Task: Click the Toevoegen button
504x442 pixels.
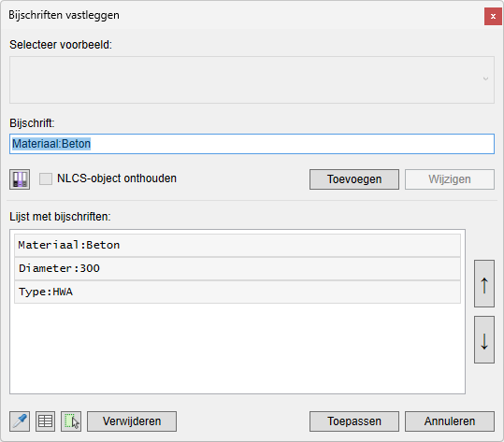Action: tap(354, 179)
